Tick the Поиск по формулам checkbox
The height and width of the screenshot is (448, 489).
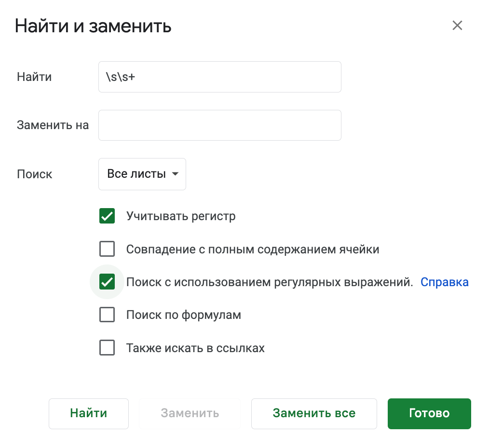pyautogui.click(x=107, y=315)
